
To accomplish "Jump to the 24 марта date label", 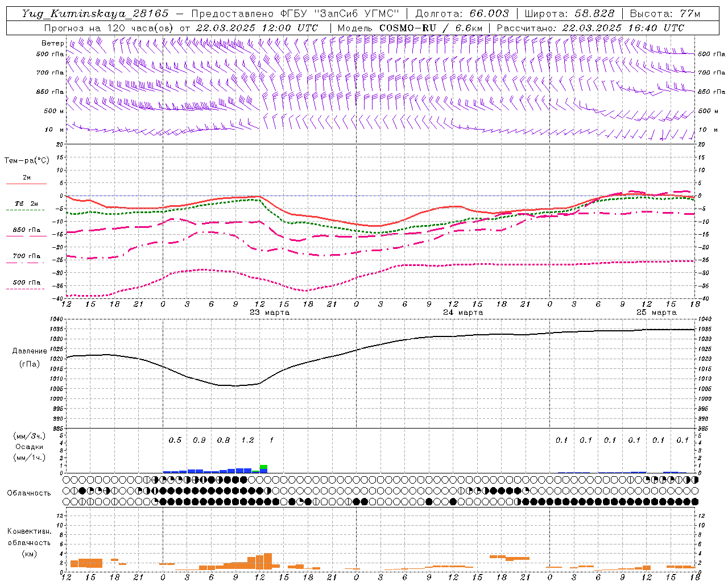I will tap(463, 313).
